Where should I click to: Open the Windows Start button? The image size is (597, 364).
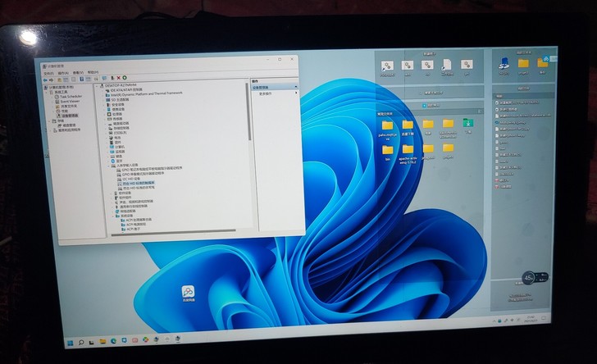[70, 343]
